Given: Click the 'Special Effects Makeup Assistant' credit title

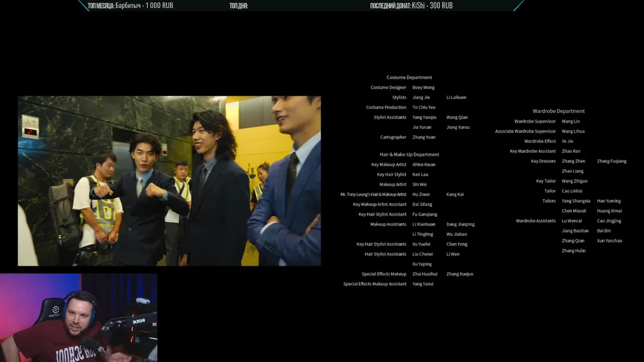Looking at the screenshot, I should pyautogui.click(x=375, y=284).
